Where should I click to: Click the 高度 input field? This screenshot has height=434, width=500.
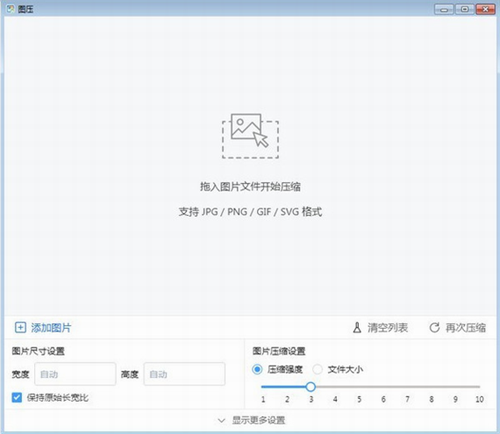[x=184, y=374]
